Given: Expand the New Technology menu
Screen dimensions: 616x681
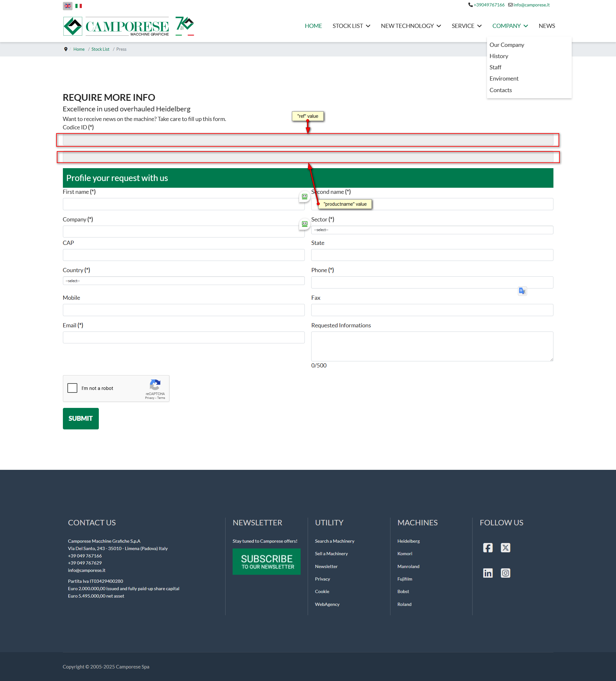Looking at the screenshot, I should [411, 26].
